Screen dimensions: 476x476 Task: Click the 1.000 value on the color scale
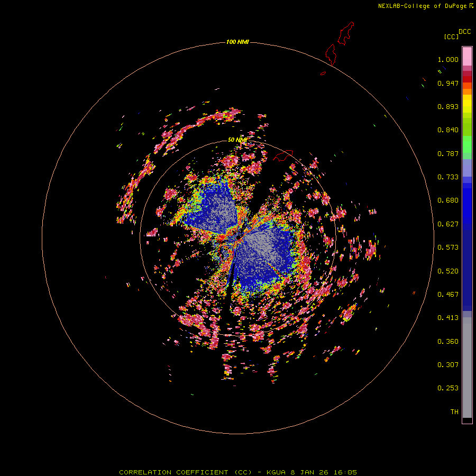pos(448,59)
